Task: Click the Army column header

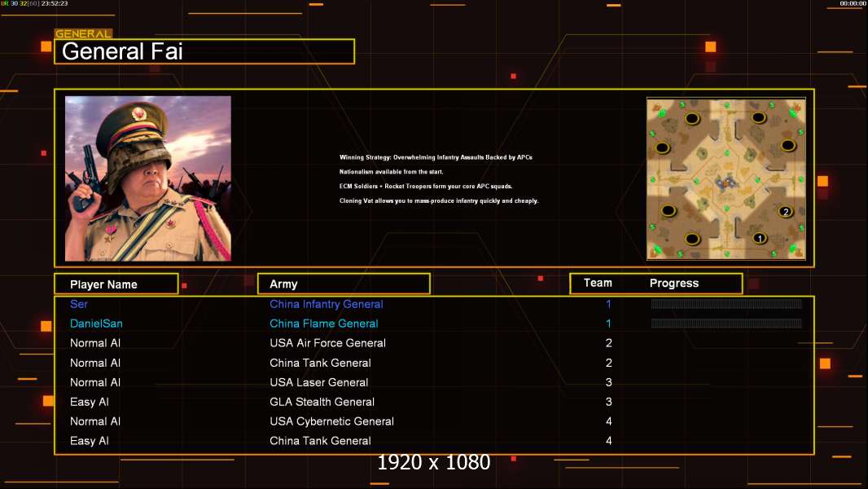Action: [x=344, y=284]
